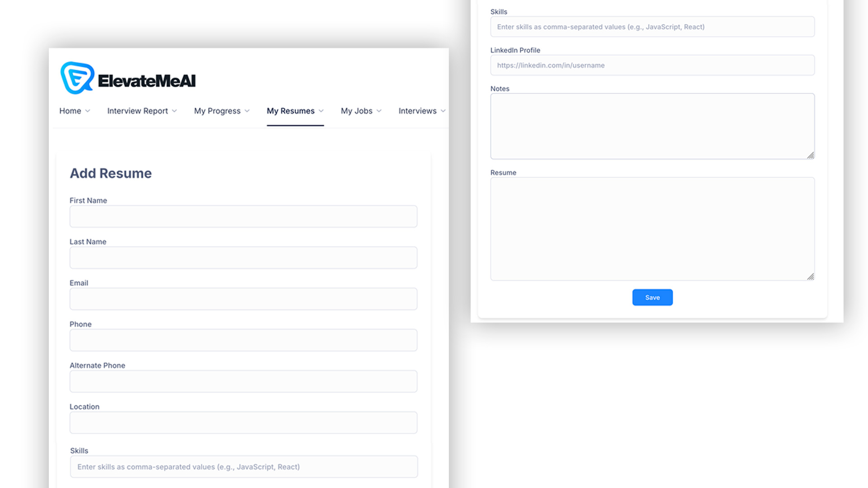
Task: Click the LinkedIn Profile URL field
Action: [652, 65]
